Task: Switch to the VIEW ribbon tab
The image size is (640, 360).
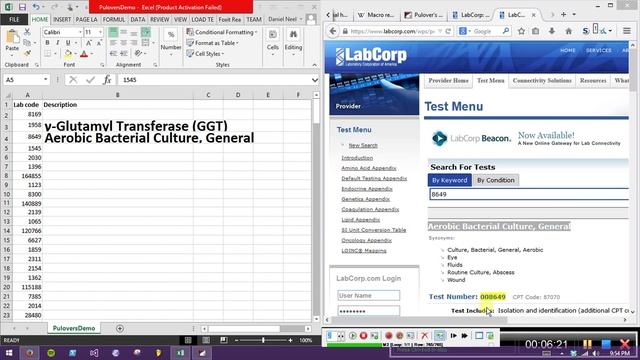Action: [180, 19]
